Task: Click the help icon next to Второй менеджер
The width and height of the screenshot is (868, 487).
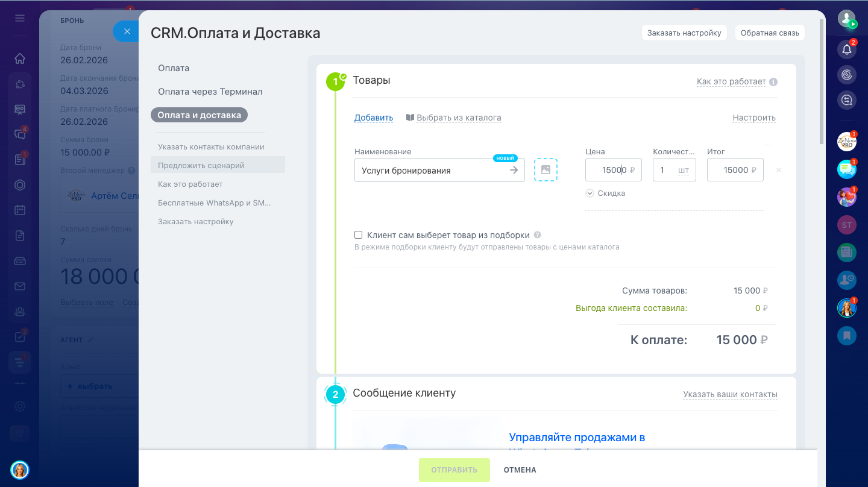Action: coord(131,171)
